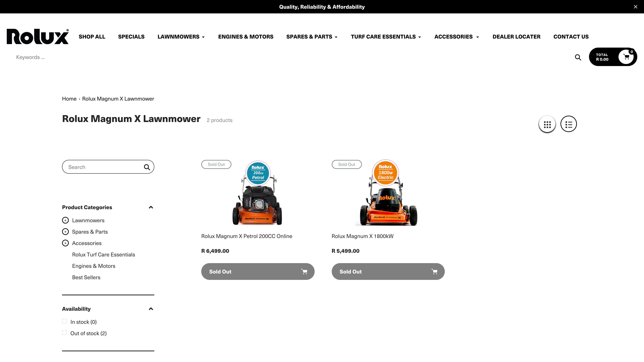Screen dimensions: 644x362
Task: Open the search magnifier icon
Action: click(578, 57)
